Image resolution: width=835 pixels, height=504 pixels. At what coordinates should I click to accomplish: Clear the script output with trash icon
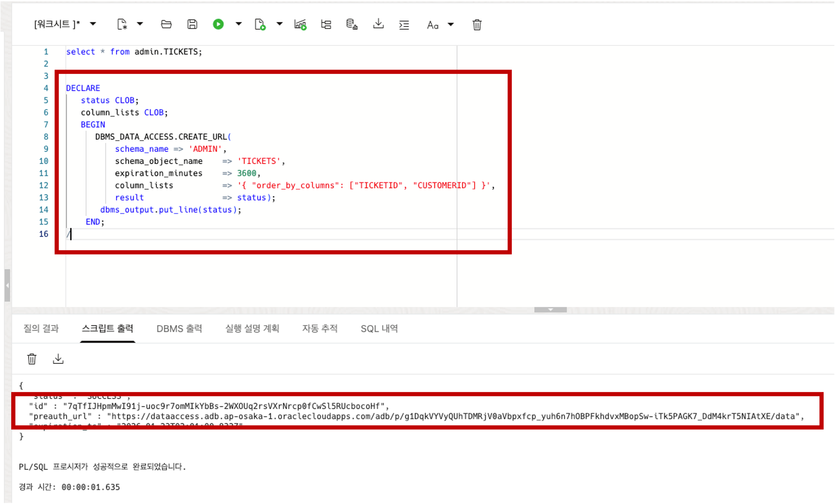pyautogui.click(x=32, y=359)
